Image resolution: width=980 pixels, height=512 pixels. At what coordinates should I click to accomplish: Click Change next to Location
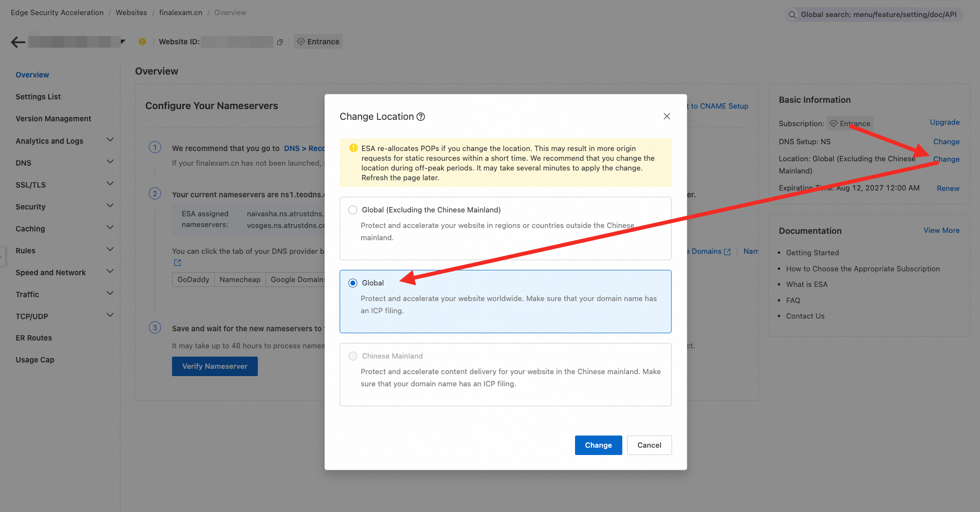click(x=946, y=159)
